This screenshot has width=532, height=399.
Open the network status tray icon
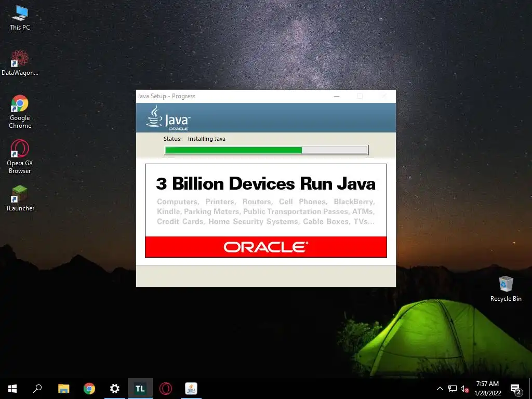point(453,389)
